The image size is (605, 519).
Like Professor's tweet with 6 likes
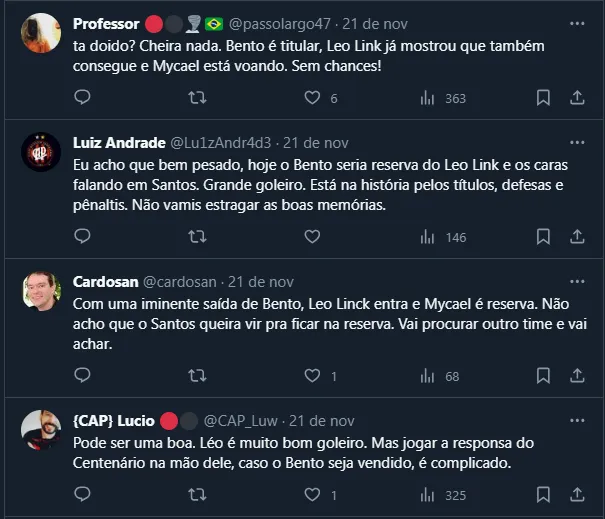(x=312, y=98)
